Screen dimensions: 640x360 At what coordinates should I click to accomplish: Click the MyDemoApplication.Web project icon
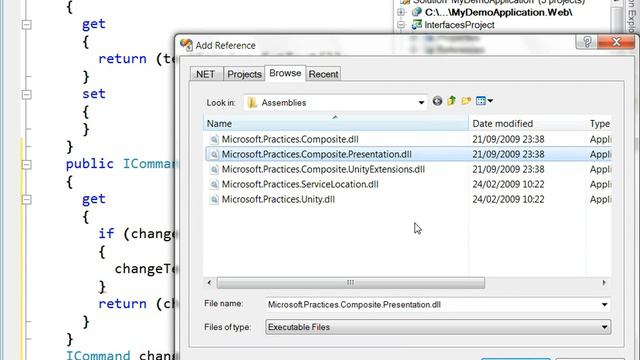417,12
